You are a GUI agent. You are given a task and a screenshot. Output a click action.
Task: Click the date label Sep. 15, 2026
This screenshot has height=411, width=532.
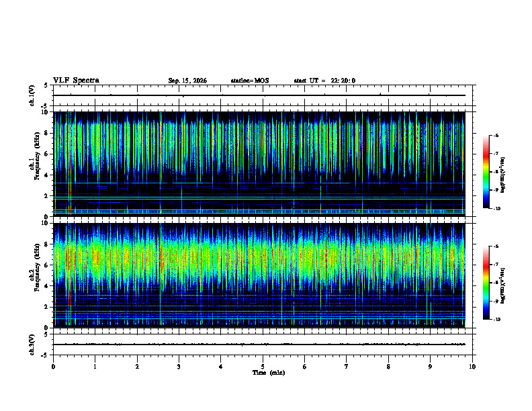tap(187, 81)
